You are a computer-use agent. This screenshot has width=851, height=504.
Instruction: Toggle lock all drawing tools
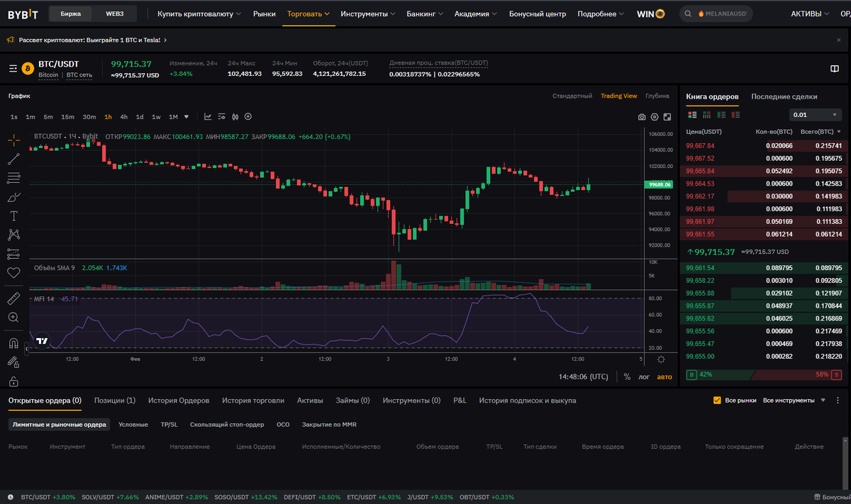click(x=13, y=381)
